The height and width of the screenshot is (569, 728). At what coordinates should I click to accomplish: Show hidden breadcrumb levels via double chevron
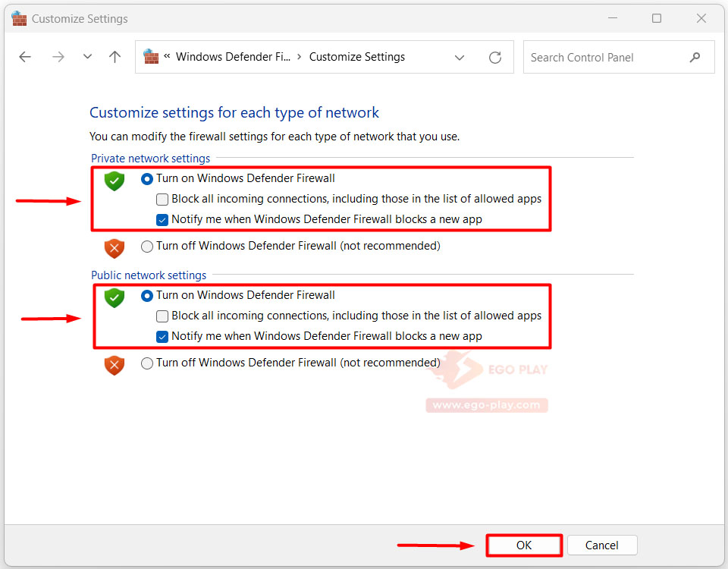[x=167, y=56]
